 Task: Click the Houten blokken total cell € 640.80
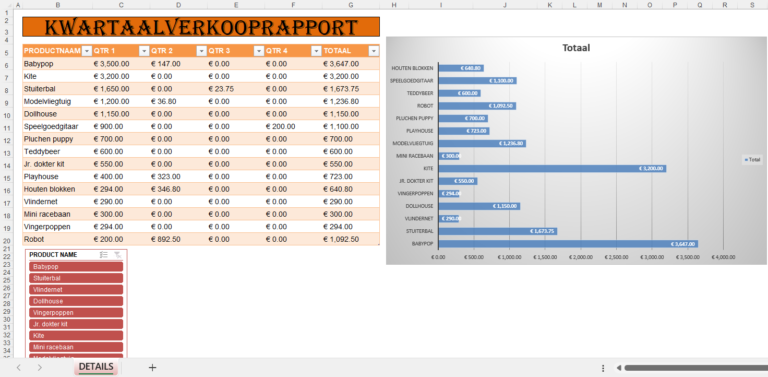pos(351,189)
